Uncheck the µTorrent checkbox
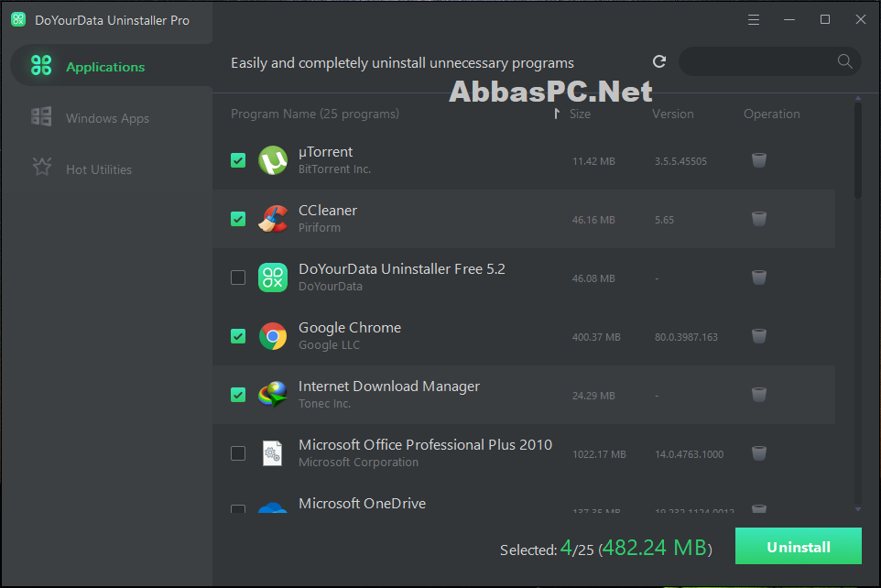Image resolution: width=881 pixels, height=588 pixels. (238, 160)
